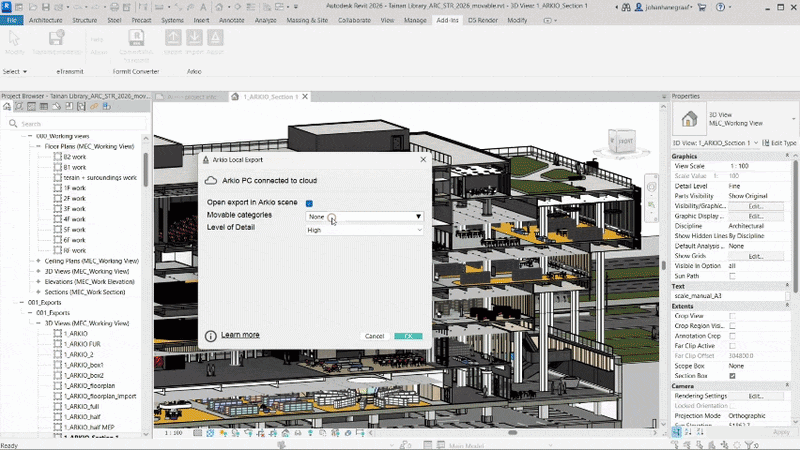This screenshot has width=800, height=450.
Task: Open the Movable categories dropdown
Action: coord(364,216)
